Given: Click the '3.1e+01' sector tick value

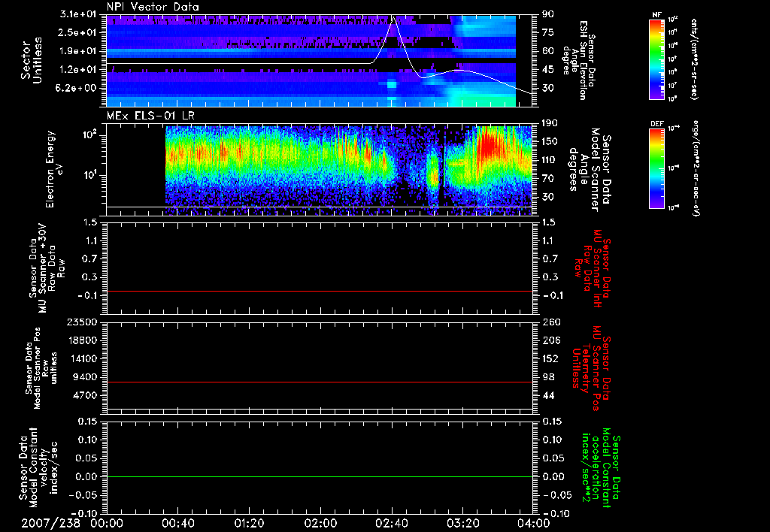Looking at the screenshot, I should [77, 14].
